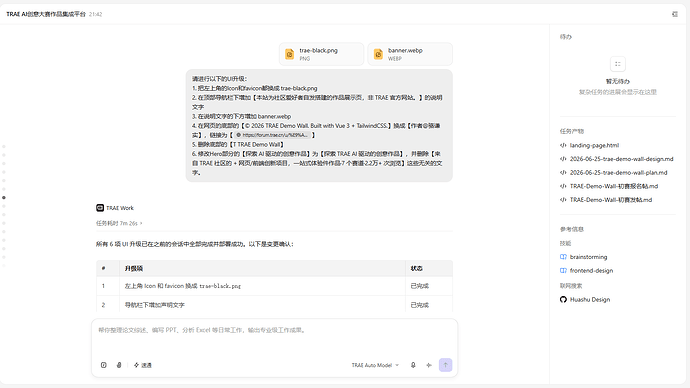Toggle the 速通 speed mode
The image size is (690, 388).
point(143,365)
